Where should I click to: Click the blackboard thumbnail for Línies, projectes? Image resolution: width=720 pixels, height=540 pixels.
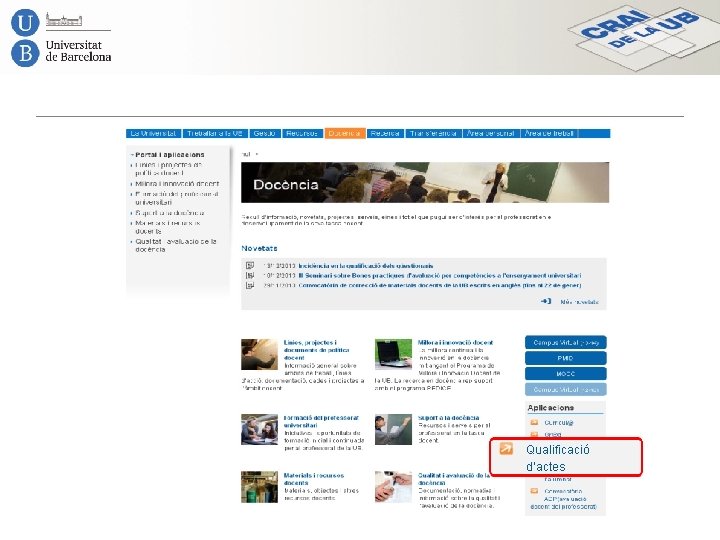tap(259, 354)
